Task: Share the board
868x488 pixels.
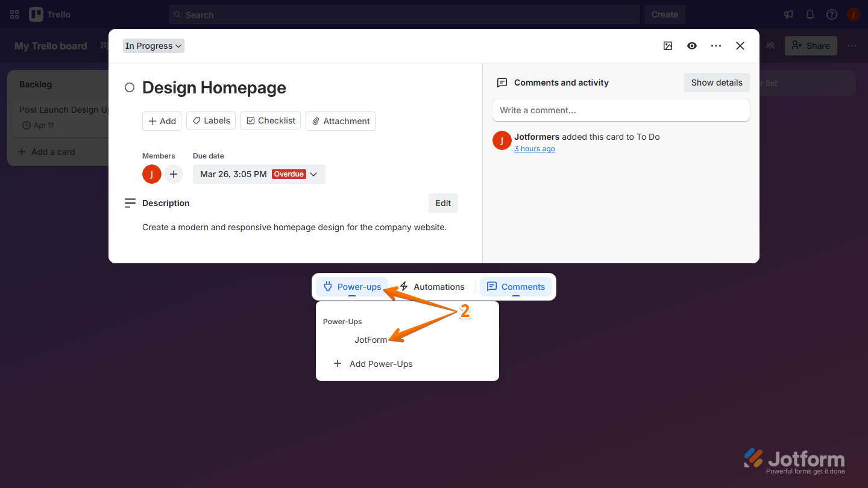Action: pyautogui.click(x=811, y=46)
